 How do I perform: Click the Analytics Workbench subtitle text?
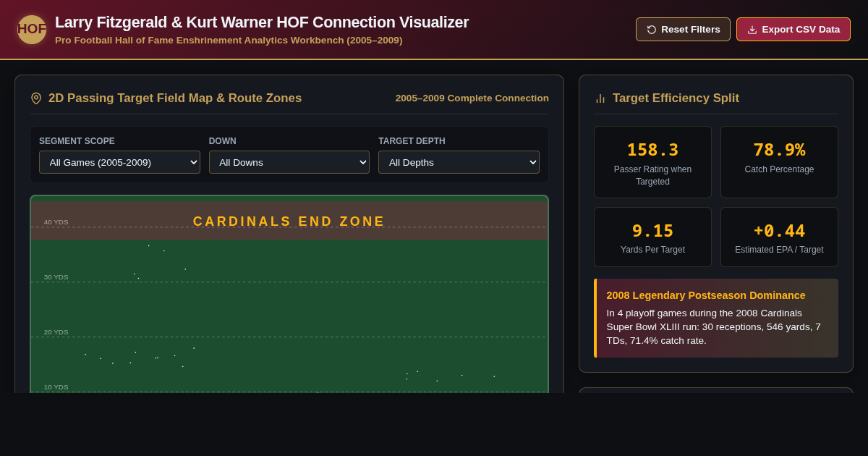tap(229, 41)
